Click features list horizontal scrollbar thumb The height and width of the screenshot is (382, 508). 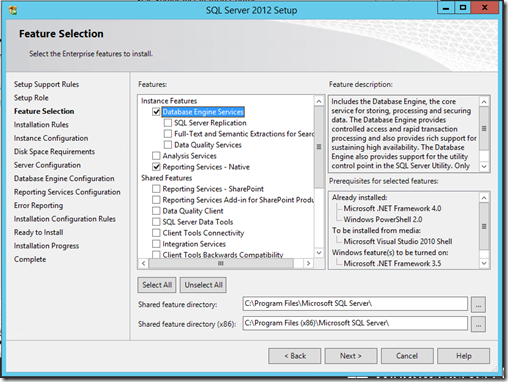point(221,263)
